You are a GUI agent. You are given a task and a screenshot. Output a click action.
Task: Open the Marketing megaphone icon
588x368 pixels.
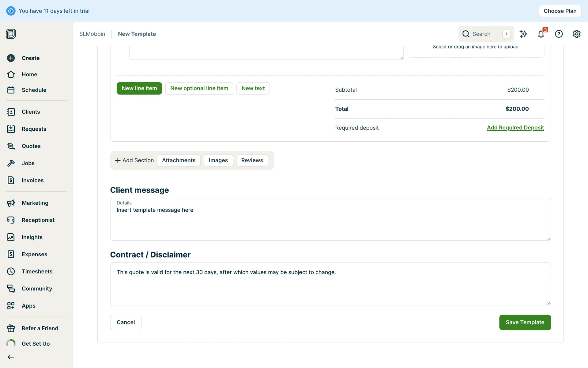coord(11,203)
